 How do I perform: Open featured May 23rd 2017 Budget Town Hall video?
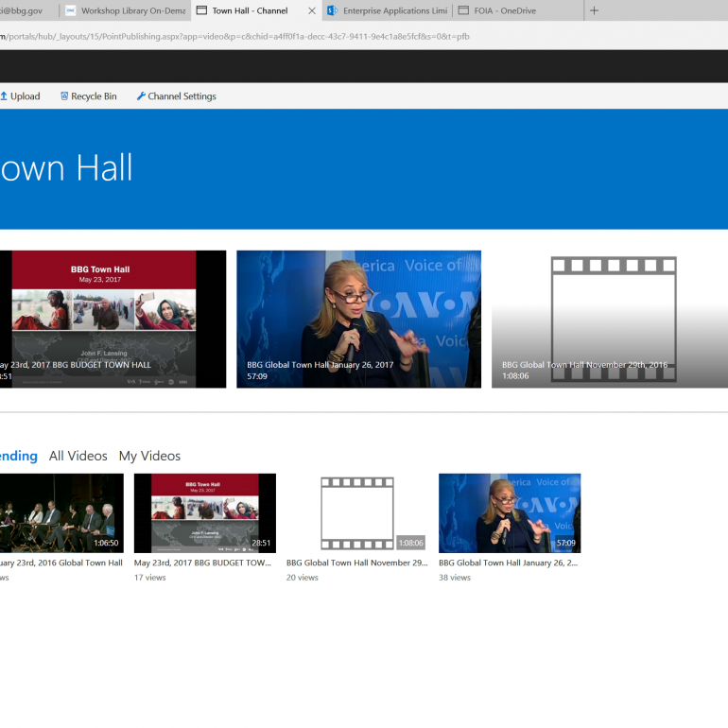point(113,319)
